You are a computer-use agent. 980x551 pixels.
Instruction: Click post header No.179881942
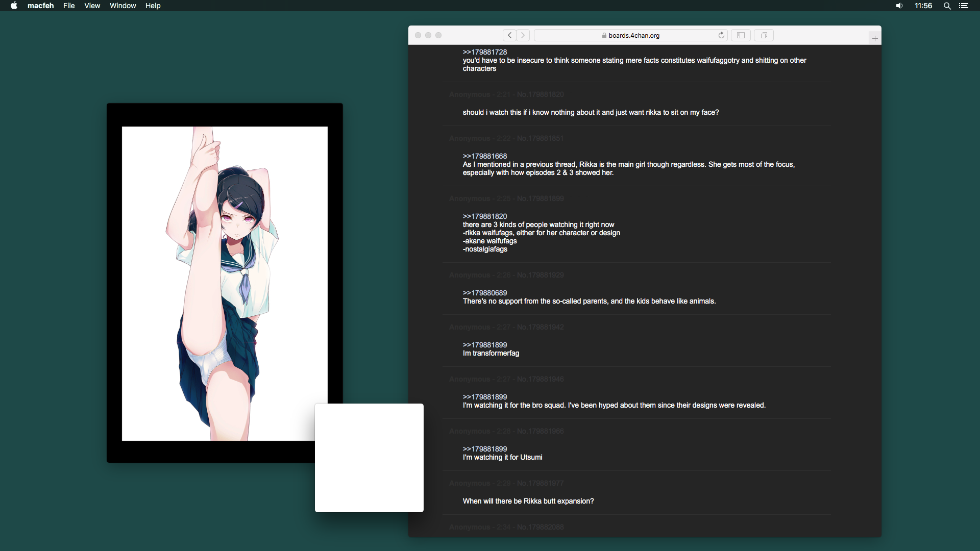pos(540,327)
